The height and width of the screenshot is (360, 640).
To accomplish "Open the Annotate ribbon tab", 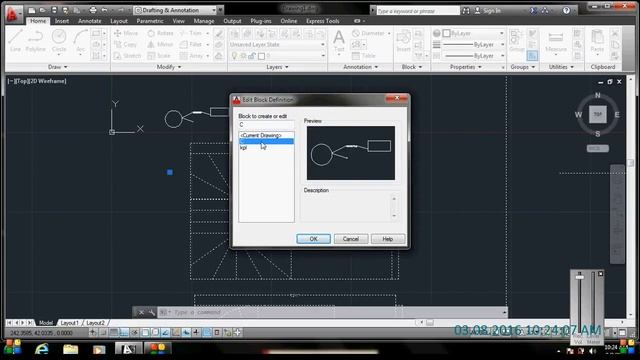I will pos(89,21).
